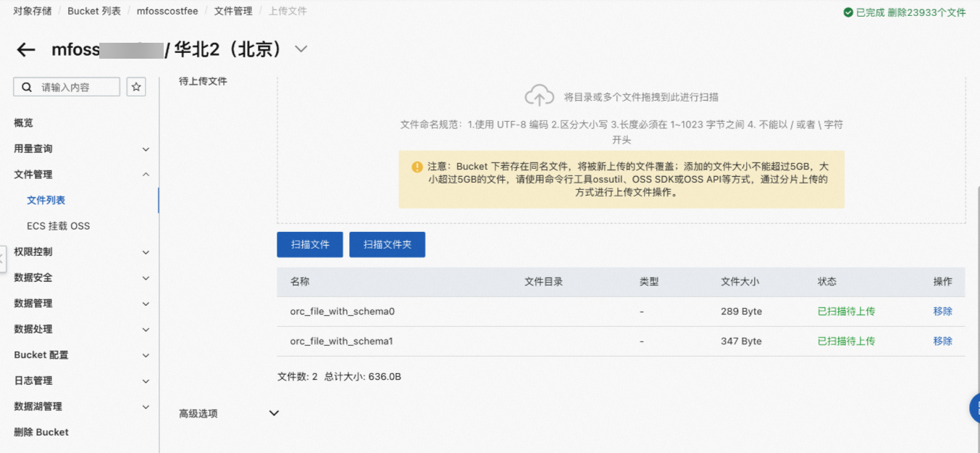Image resolution: width=980 pixels, height=453 pixels.
Task: Click the back arrow beside the bucket name
Action: [26, 49]
